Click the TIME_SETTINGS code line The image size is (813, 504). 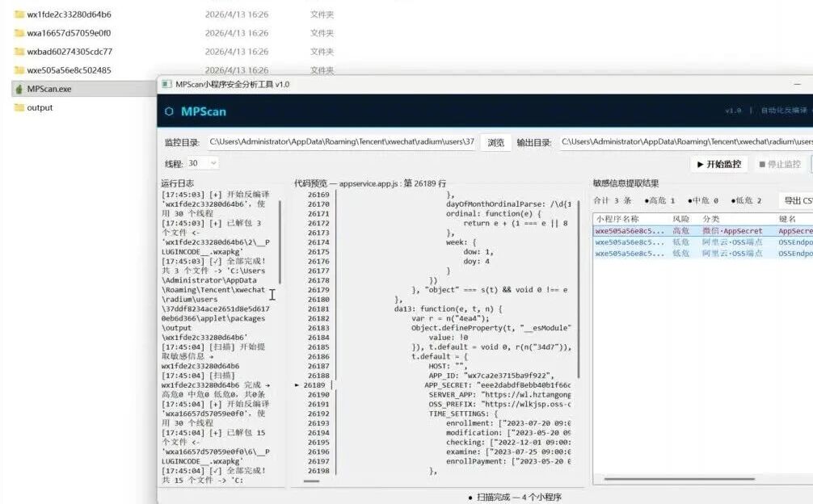pyautogui.click(x=463, y=414)
